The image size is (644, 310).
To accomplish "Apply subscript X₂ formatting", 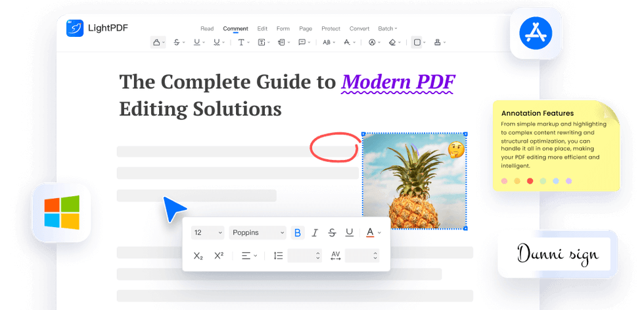I will (x=198, y=256).
